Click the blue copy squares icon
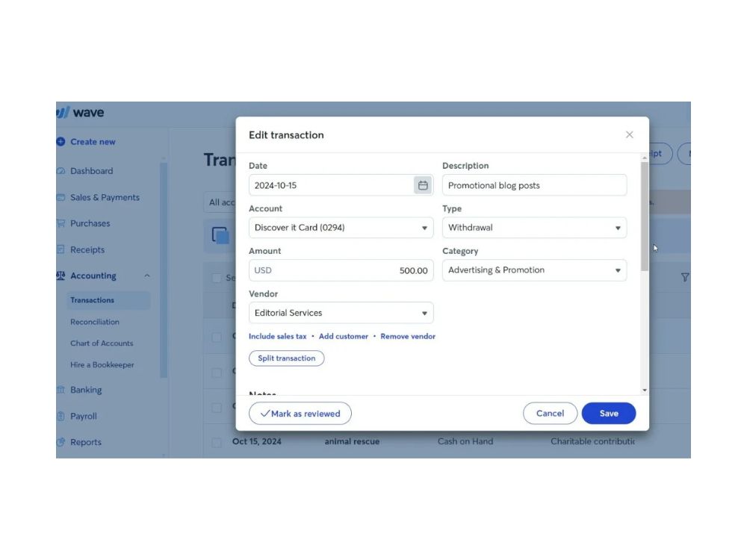747x560 pixels. (220, 235)
